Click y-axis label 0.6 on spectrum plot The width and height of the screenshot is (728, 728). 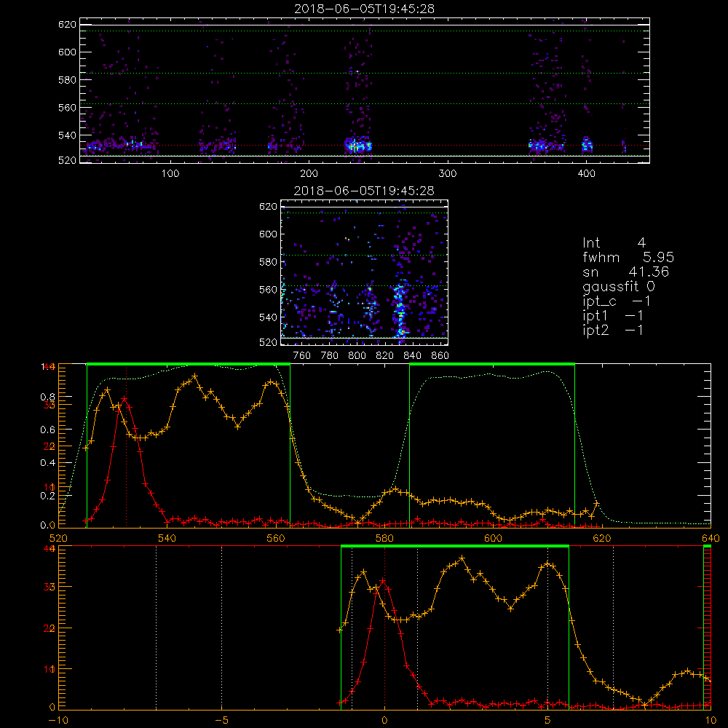[x=47, y=430]
